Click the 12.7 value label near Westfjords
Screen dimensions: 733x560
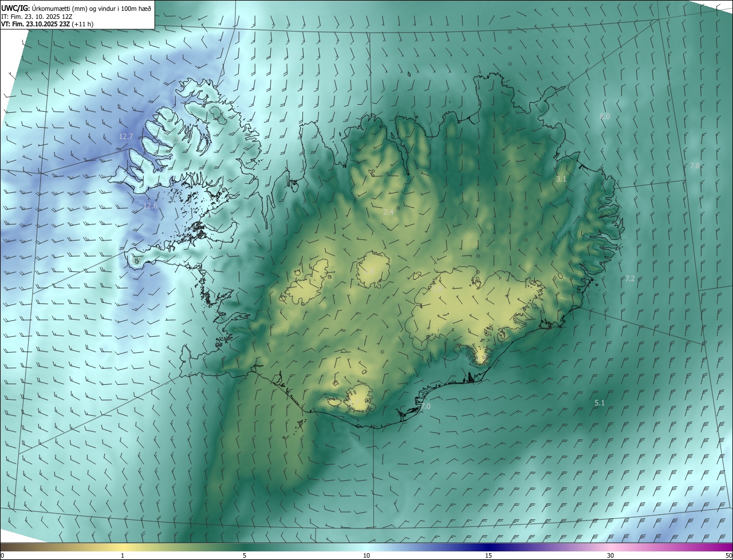pyautogui.click(x=126, y=137)
